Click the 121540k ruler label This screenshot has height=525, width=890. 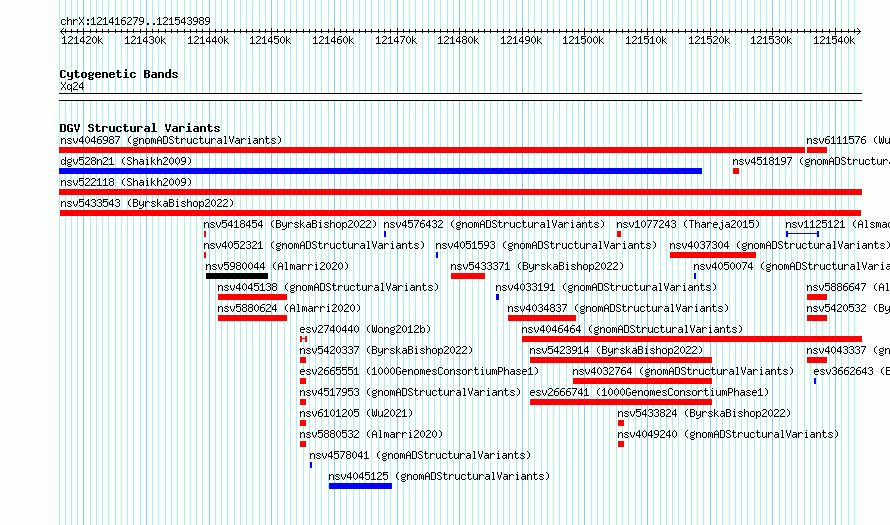coord(834,40)
